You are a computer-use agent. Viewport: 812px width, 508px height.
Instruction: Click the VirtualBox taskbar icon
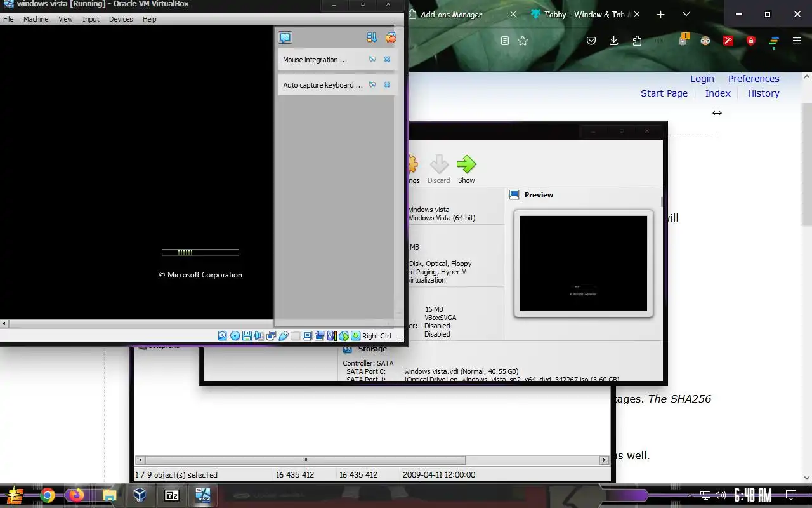[140, 495]
